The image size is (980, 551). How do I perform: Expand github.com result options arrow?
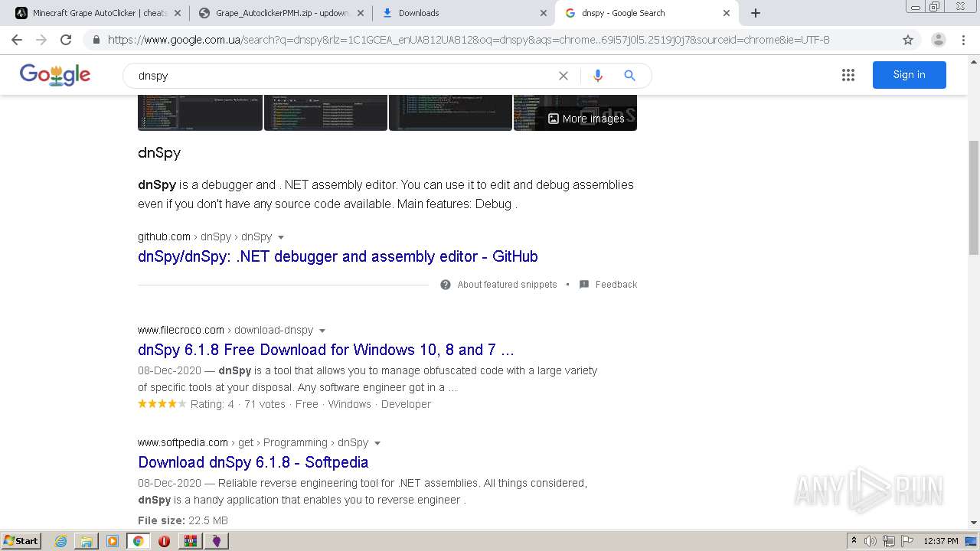[281, 237]
